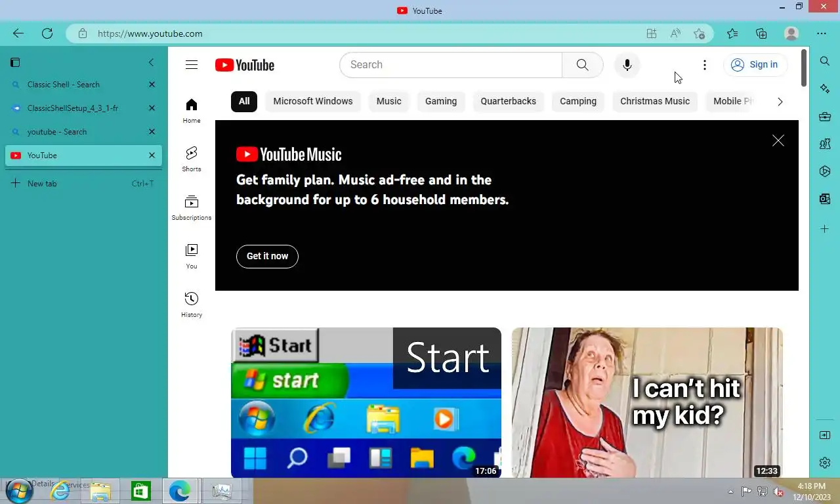Select the Camping filter chip
The height and width of the screenshot is (504, 840).
click(578, 101)
